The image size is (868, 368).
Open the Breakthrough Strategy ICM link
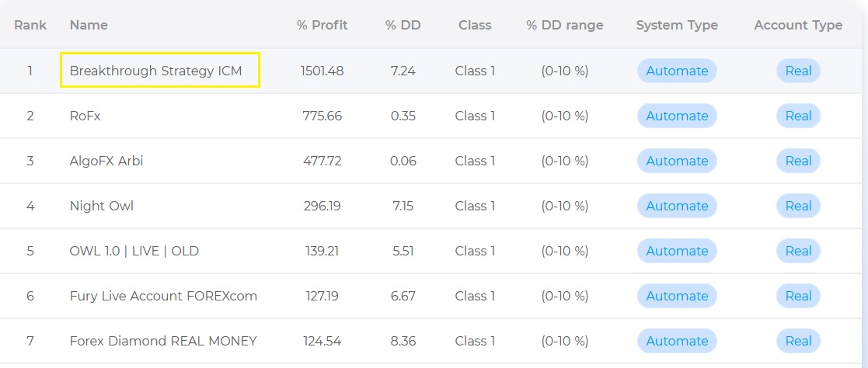click(155, 71)
